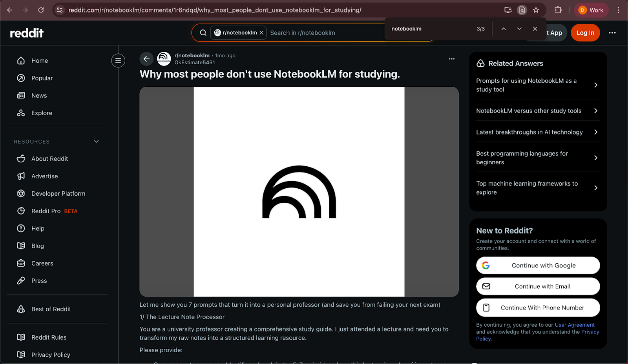The image size is (628, 364).
Task: Remove the r/notebooklm search filter chip
Action: coord(261,33)
